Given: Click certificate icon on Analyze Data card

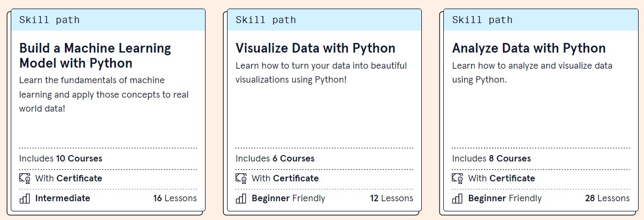Looking at the screenshot, I should 457,178.
